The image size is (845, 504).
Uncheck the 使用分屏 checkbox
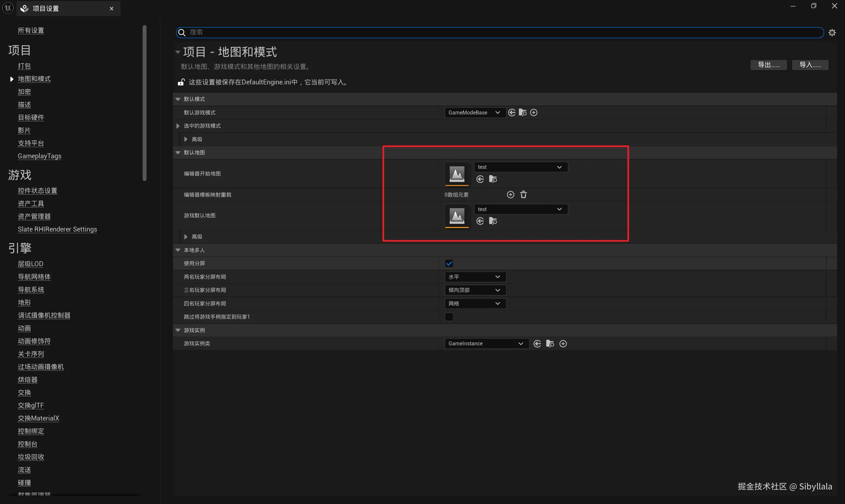[x=449, y=264]
